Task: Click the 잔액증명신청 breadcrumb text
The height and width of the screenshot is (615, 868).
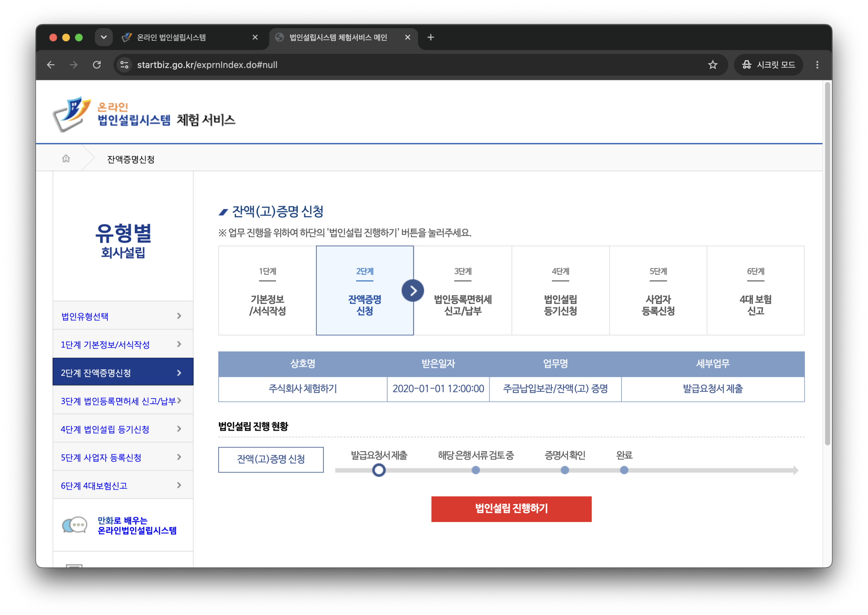Action: click(x=131, y=159)
